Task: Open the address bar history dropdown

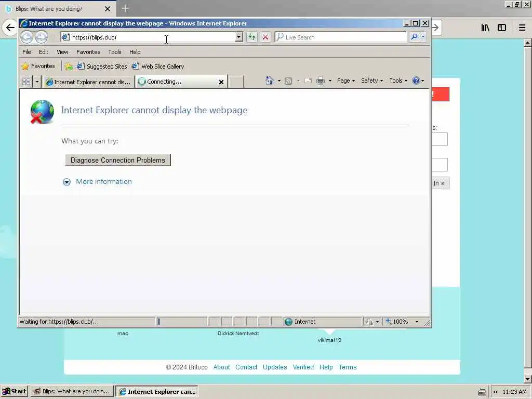Action: coord(239,37)
